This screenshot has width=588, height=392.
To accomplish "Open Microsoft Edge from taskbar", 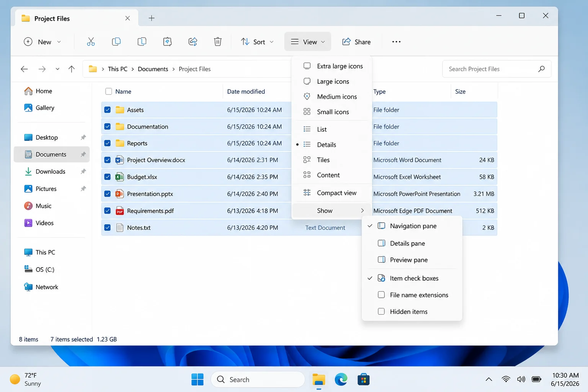I will [341, 379].
